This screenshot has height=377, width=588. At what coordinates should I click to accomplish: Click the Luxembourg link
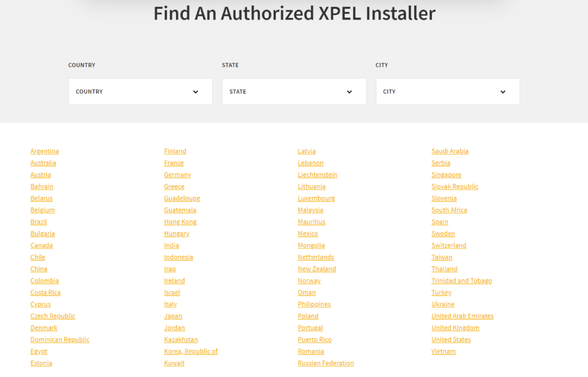click(x=316, y=198)
